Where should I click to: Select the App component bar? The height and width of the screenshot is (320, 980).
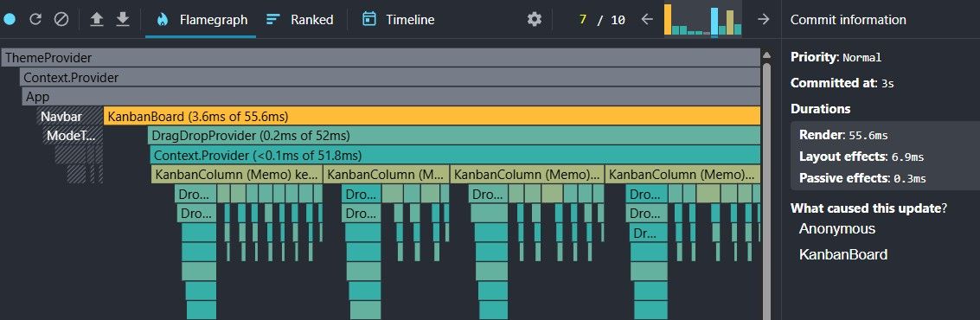391,98
